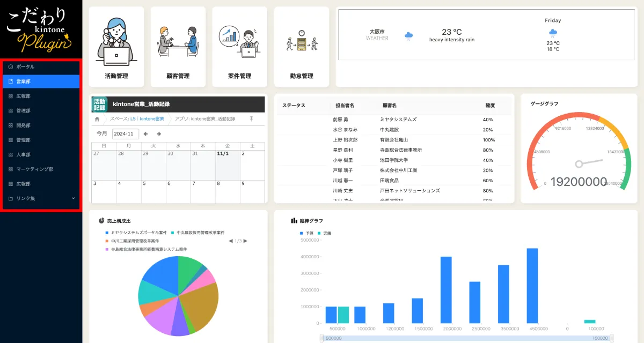Click the 11/1 cell in the calendar

click(227, 164)
